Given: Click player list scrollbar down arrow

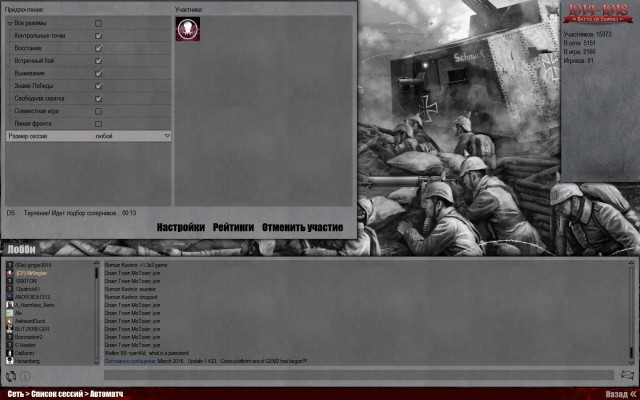Looking at the screenshot, I should point(96,363).
